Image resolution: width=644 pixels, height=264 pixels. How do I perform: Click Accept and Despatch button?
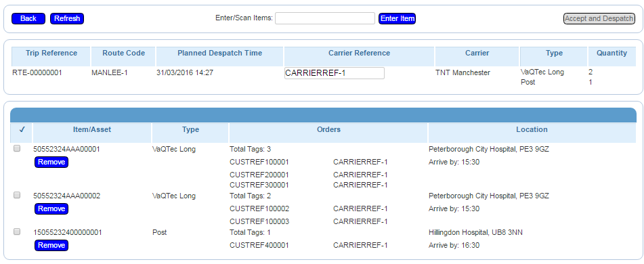tap(599, 18)
